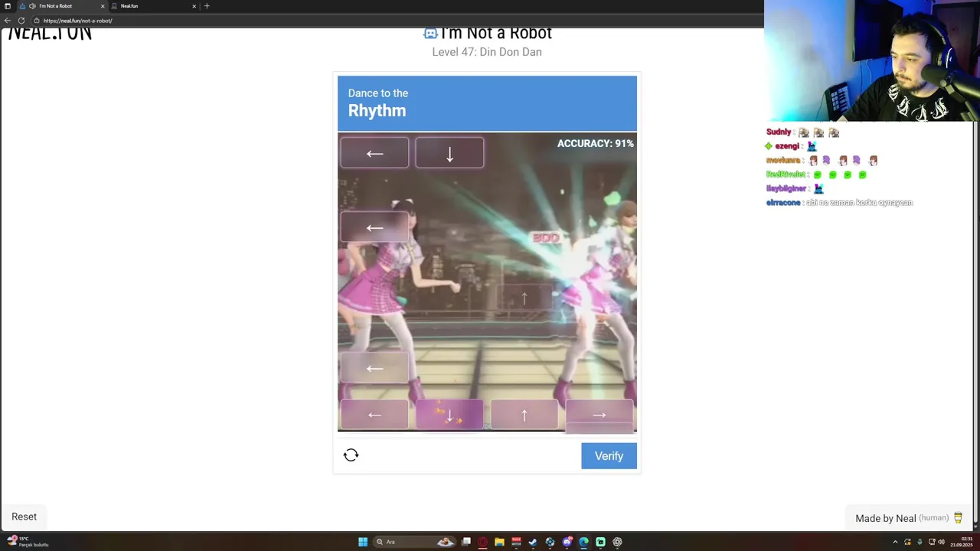Open the Windows Start menu
This screenshot has height=551, width=980.
tap(363, 542)
